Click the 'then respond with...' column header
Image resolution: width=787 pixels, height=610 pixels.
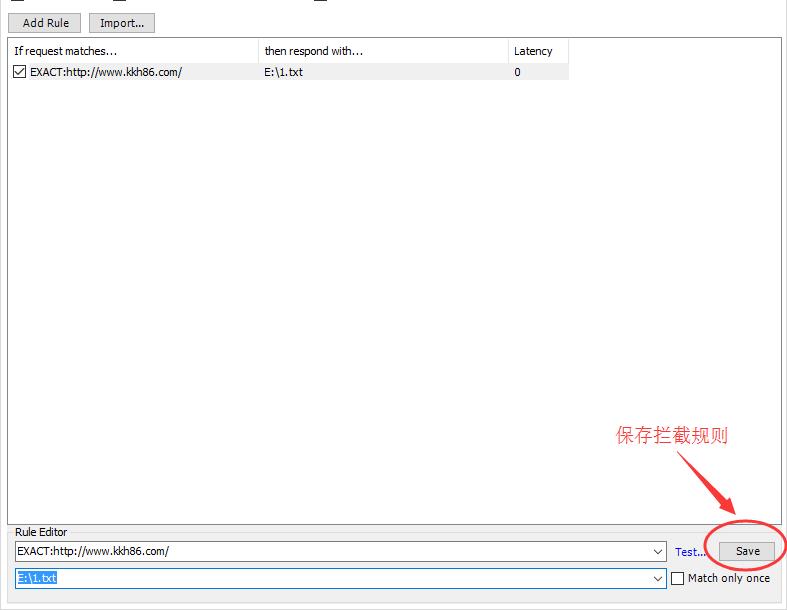point(383,51)
